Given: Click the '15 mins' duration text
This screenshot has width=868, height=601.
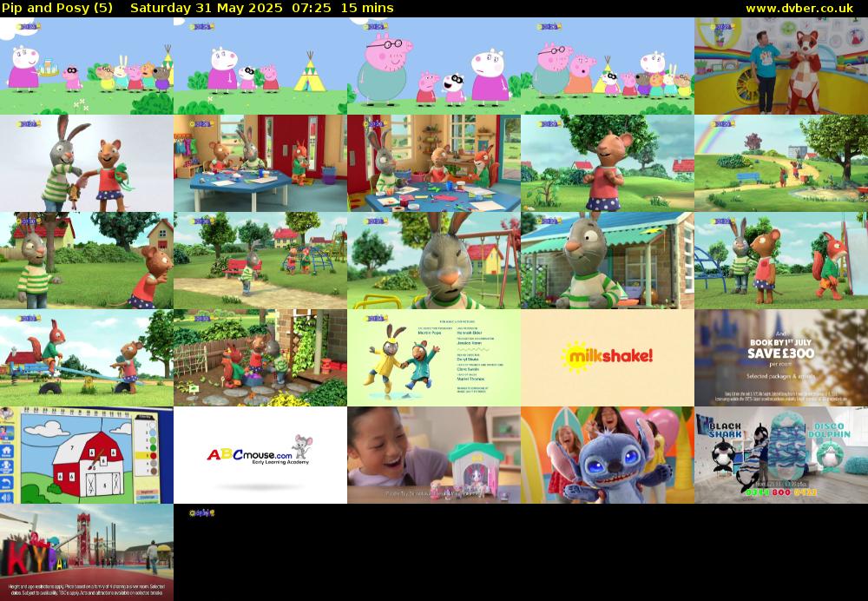Looking at the screenshot, I should [367, 9].
